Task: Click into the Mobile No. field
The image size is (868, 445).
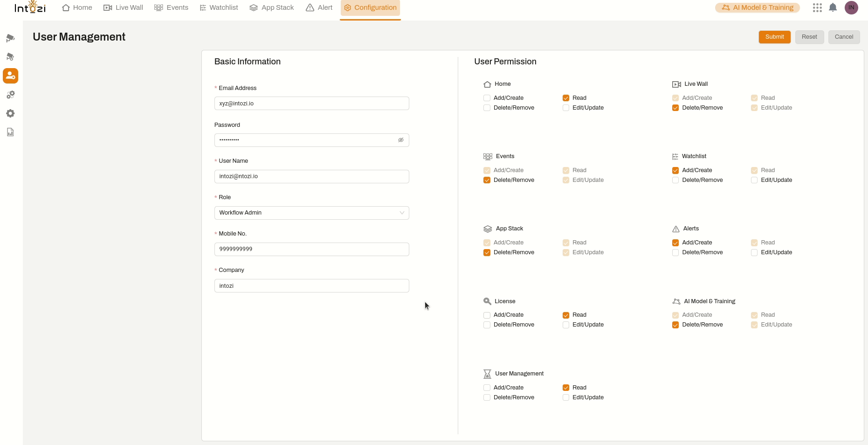Action: (x=311, y=249)
